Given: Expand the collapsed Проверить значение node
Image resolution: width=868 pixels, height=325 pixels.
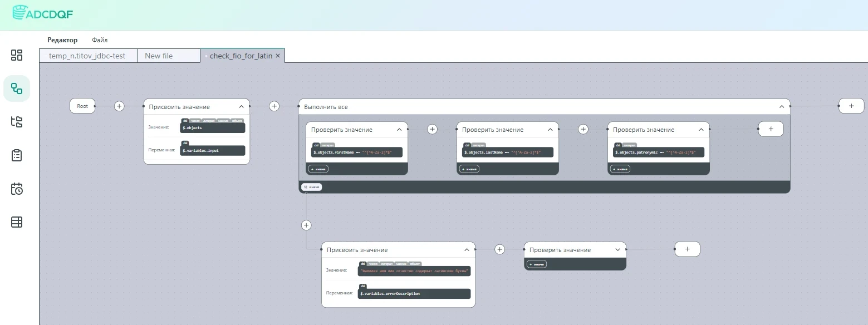Looking at the screenshot, I should (617, 250).
